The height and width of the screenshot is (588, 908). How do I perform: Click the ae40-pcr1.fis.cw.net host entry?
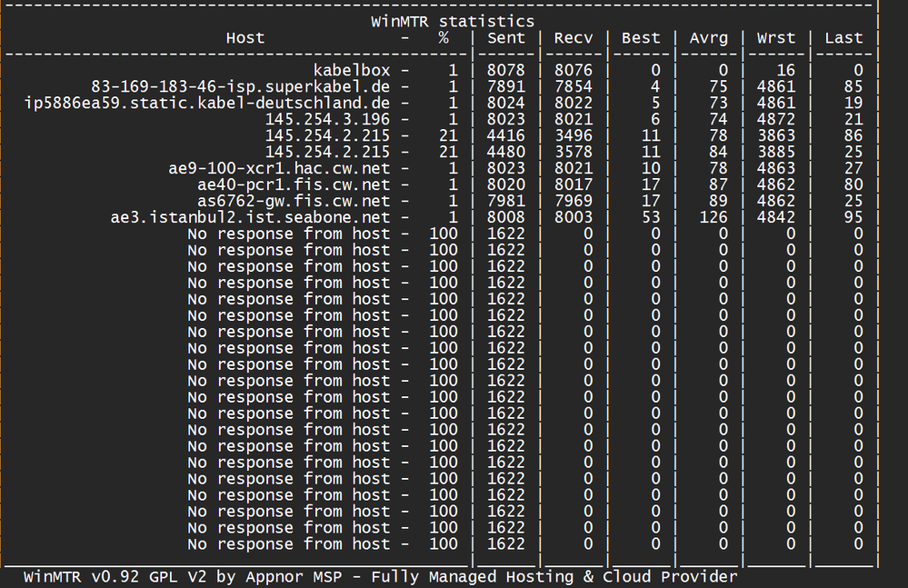(294, 184)
